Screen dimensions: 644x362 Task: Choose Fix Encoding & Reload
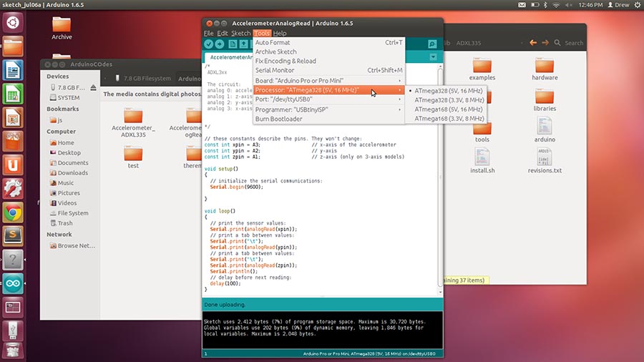328,61
